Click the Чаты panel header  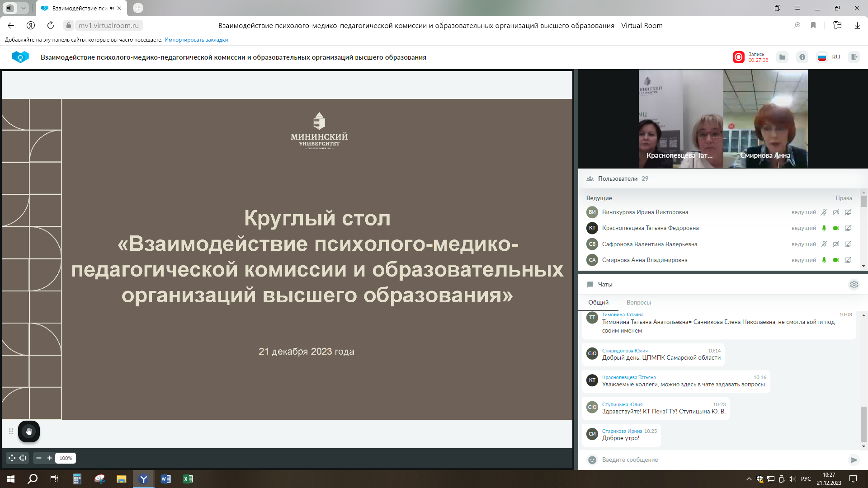coord(722,285)
